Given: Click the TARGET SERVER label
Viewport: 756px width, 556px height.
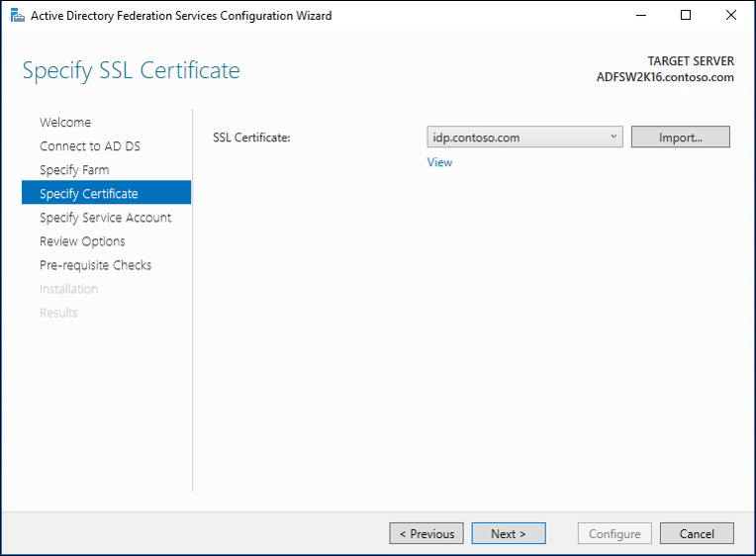Looking at the screenshot, I should point(691,61).
